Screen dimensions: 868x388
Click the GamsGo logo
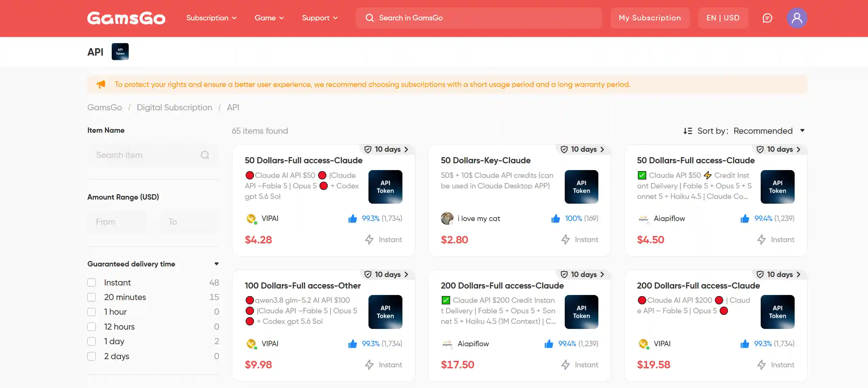[126, 18]
